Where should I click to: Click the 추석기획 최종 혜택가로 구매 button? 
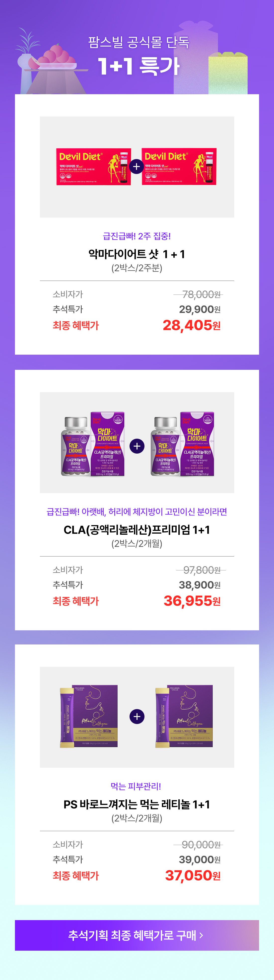click(x=137, y=935)
